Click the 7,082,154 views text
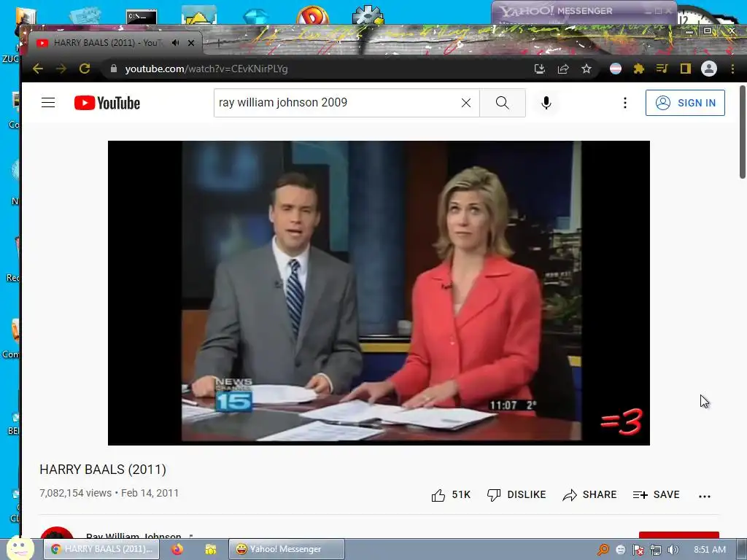The height and width of the screenshot is (560, 747). (75, 493)
